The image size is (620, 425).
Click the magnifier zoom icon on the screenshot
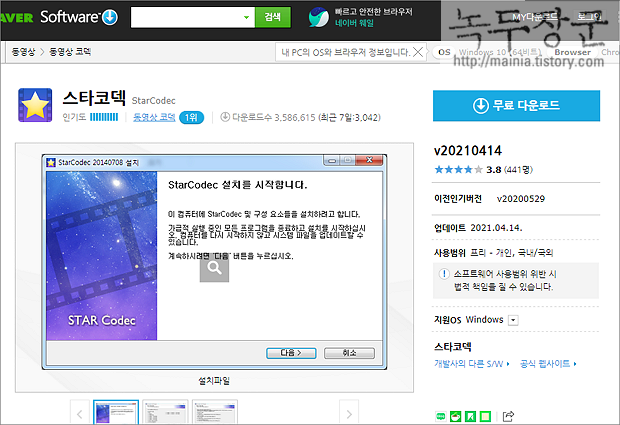click(x=214, y=269)
